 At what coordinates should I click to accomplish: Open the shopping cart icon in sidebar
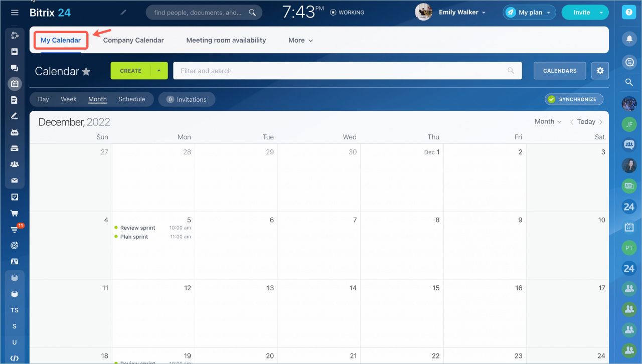15,213
